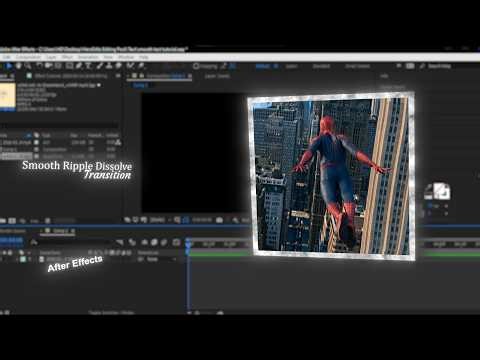Sort Project items by Size column

tap(74, 135)
